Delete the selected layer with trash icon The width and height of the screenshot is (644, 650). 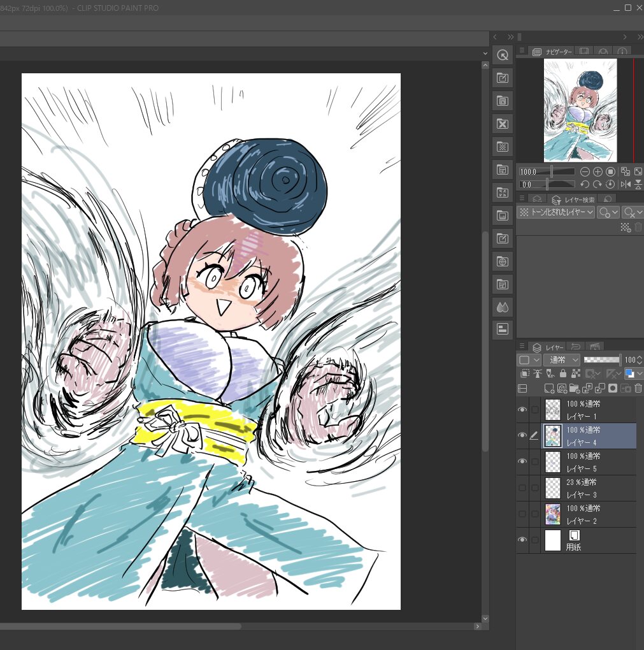(x=638, y=388)
